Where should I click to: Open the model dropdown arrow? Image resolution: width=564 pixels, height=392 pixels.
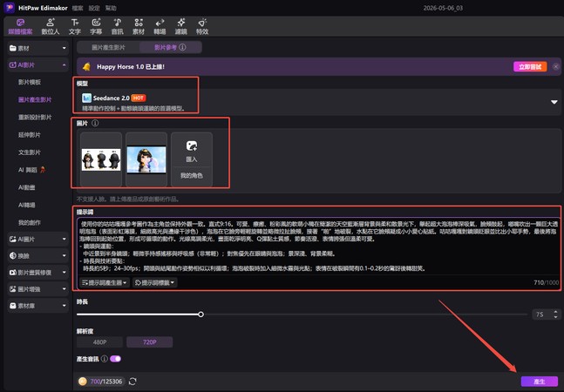[x=554, y=102]
